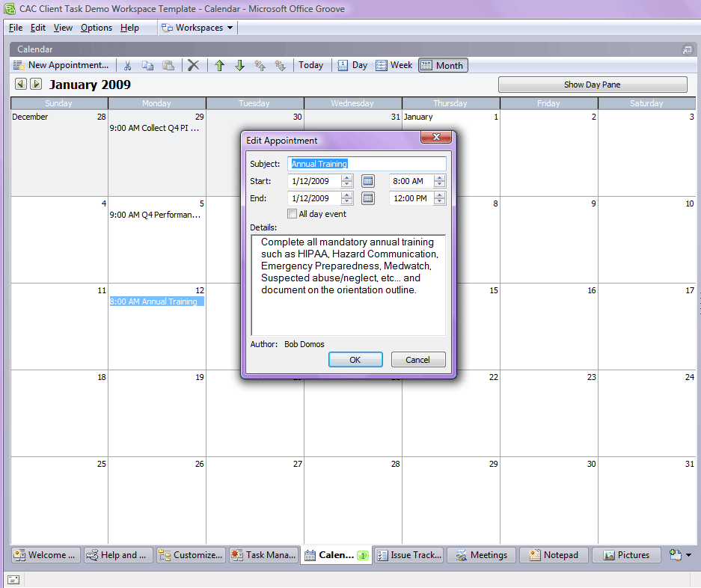
Task: Open the Pictures tool tab
Action: pyautogui.click(x=627, y=555)
